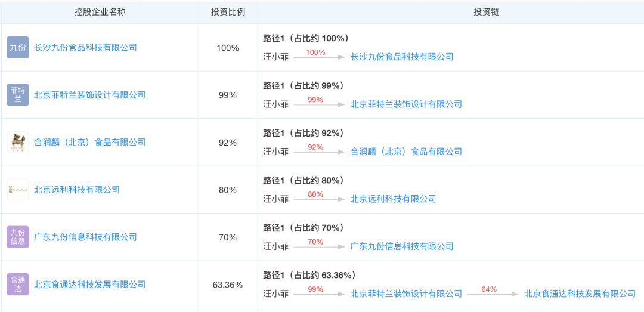Click 北京食通达科技发展有限公司 at end of investment chain
This screenshot has height=312, width=644.
(x=580, y=294)
